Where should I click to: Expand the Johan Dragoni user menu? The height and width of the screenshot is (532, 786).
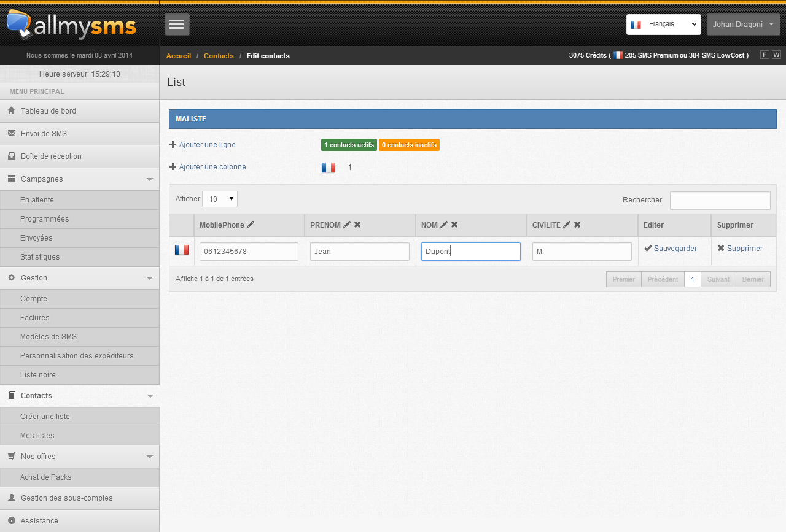[x=744, y=25]
